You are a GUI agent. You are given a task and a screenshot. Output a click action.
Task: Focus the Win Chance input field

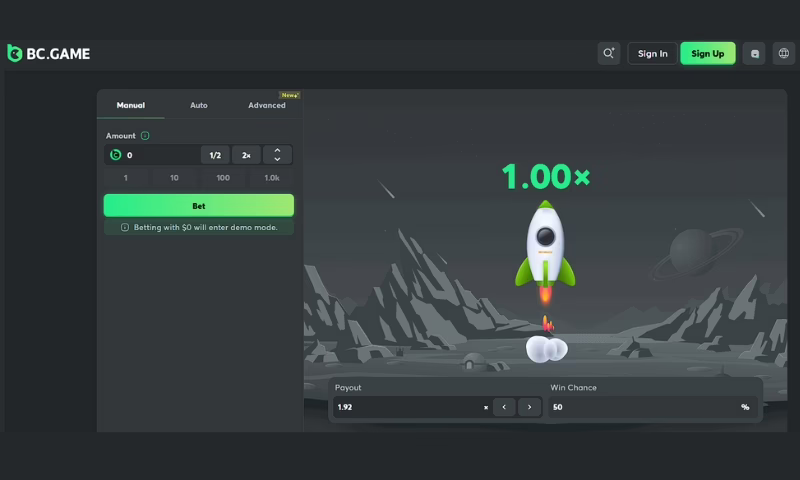(654, 407)
